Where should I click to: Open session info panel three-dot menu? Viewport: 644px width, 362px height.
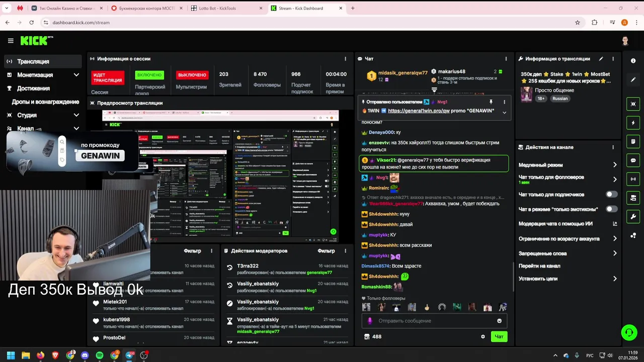click(x=345, y=59)
